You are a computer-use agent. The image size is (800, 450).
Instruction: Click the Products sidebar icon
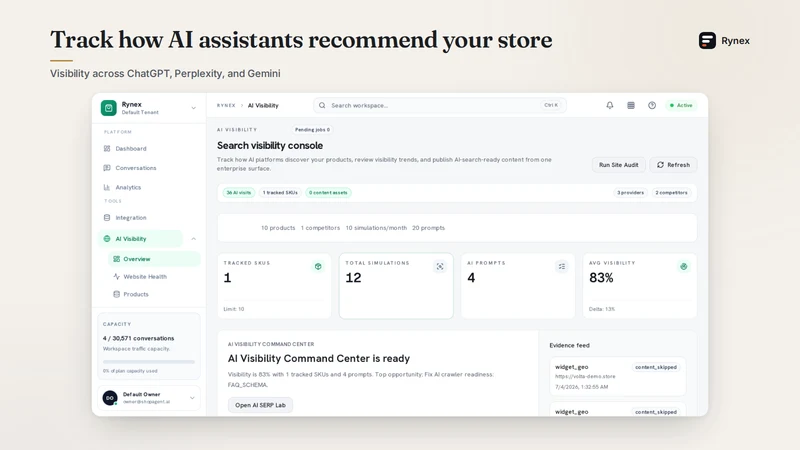tap(116, 294)
